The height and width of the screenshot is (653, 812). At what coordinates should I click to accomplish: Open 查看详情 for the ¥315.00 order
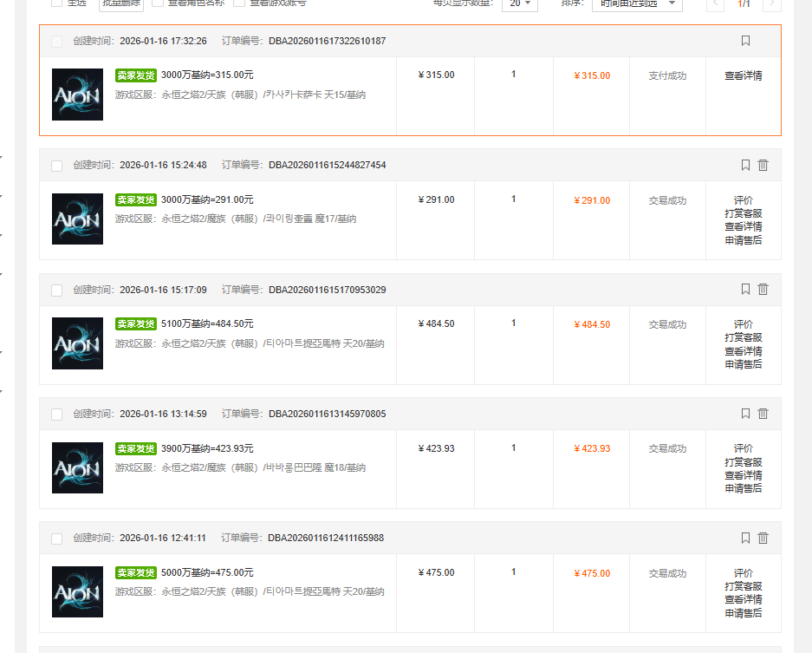click(x=744, y=75)
